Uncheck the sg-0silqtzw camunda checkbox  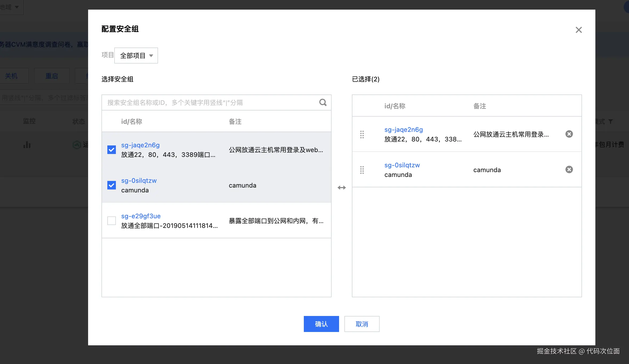coord(112,185)
